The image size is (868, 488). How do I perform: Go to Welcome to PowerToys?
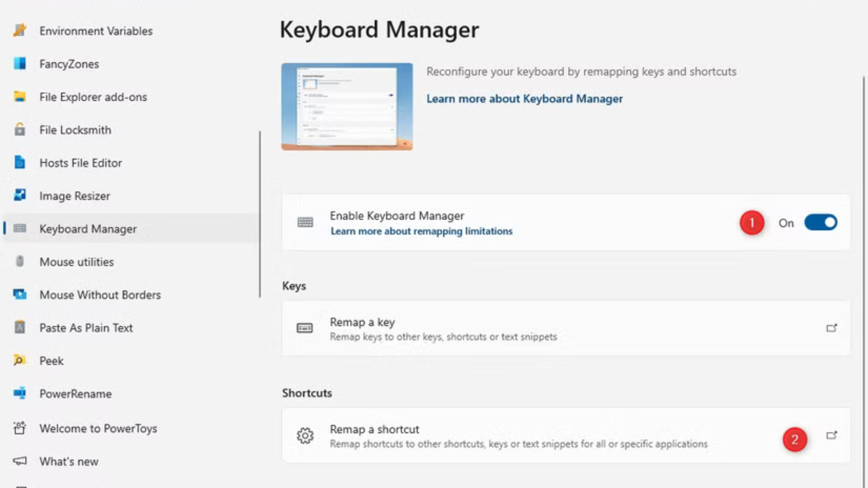98,428
